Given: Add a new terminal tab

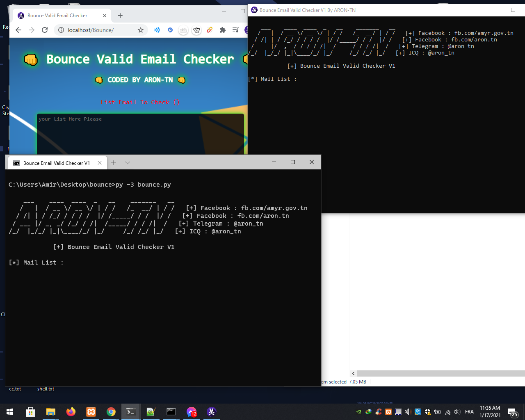Looking at the screenshot, I should coord(114,163).
